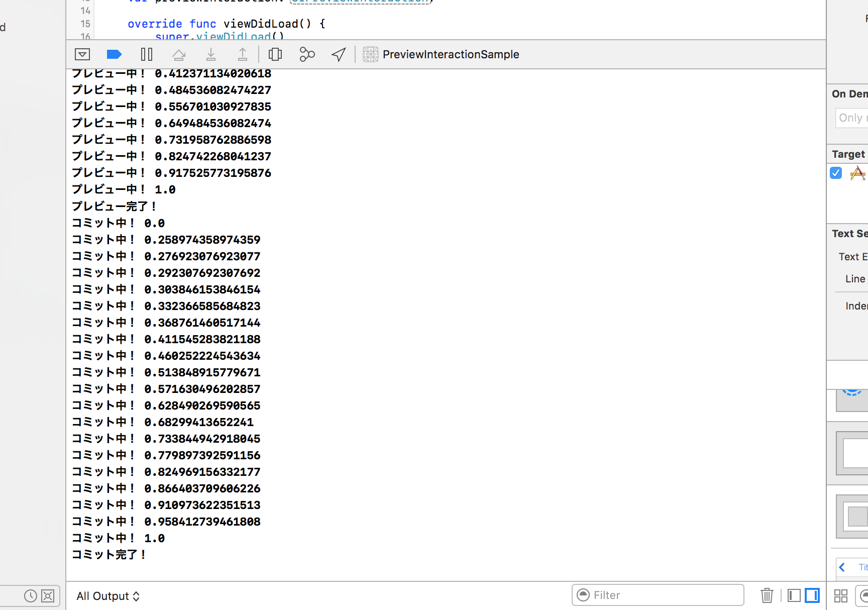Click the recent files clock filter icon

point(31,596)
